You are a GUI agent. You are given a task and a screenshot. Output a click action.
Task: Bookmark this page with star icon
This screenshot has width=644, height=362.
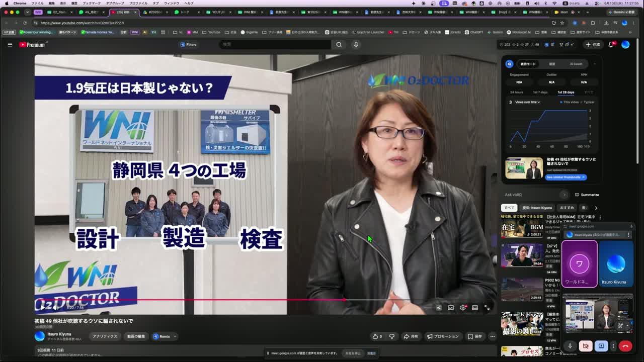tap(562, 23)
